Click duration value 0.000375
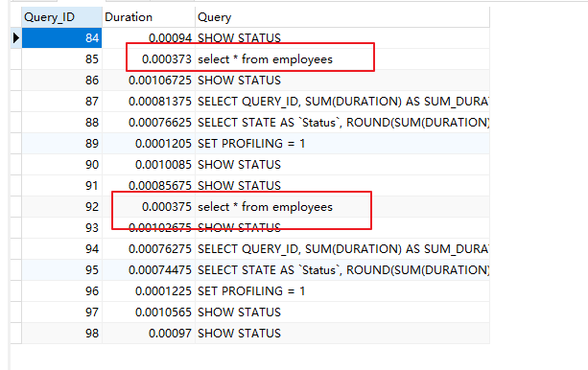 (x=167, y=207)
